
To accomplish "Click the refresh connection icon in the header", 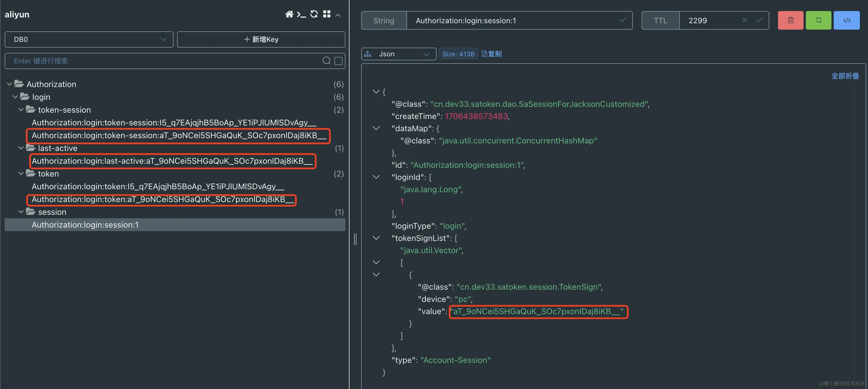I will (x=314, y=14).
